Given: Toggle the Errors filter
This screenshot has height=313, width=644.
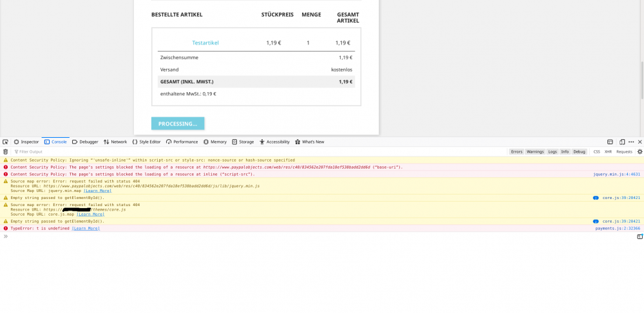Looking at the screenshot, I should [516, 151].
